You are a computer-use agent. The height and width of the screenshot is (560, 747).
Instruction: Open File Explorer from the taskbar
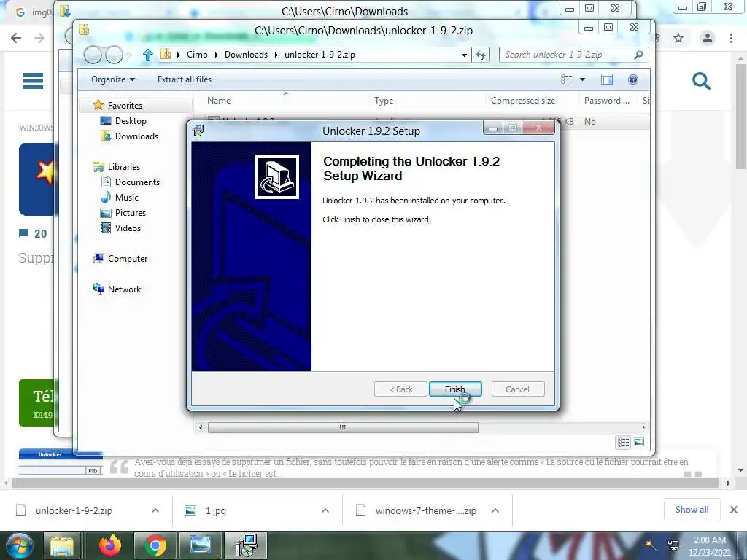tap(62, 545)
